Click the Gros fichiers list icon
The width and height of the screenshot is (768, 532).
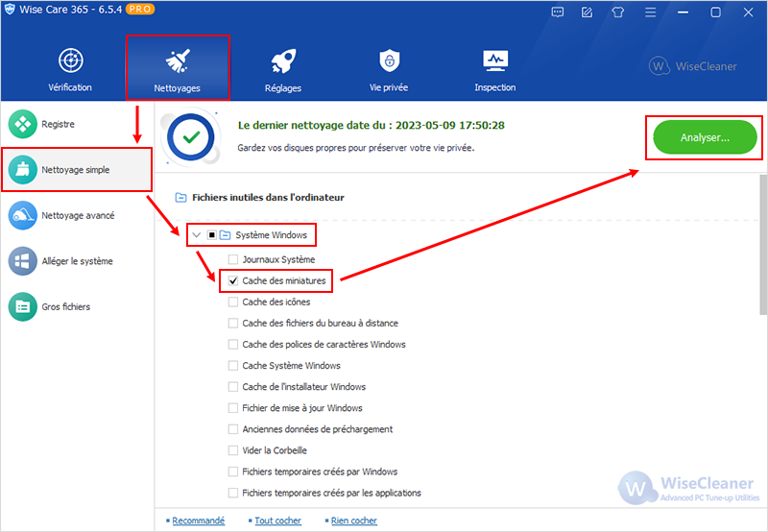tap(22, 306)
